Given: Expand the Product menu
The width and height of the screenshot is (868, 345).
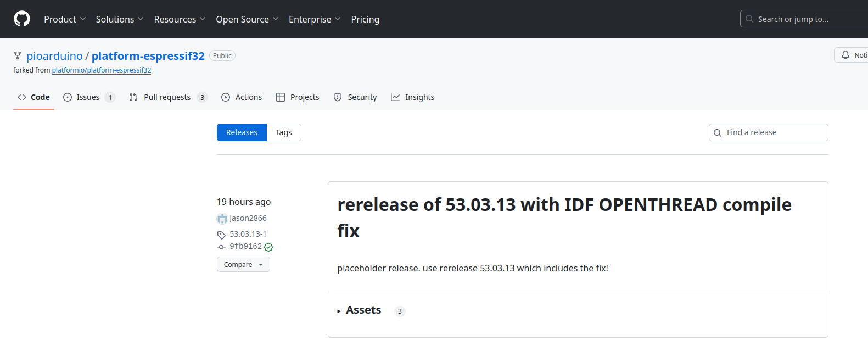Looking at the screenshot, I should [65, 19].
